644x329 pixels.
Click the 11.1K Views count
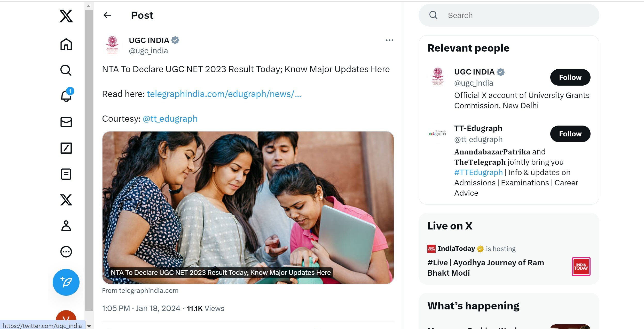(205, 308)
